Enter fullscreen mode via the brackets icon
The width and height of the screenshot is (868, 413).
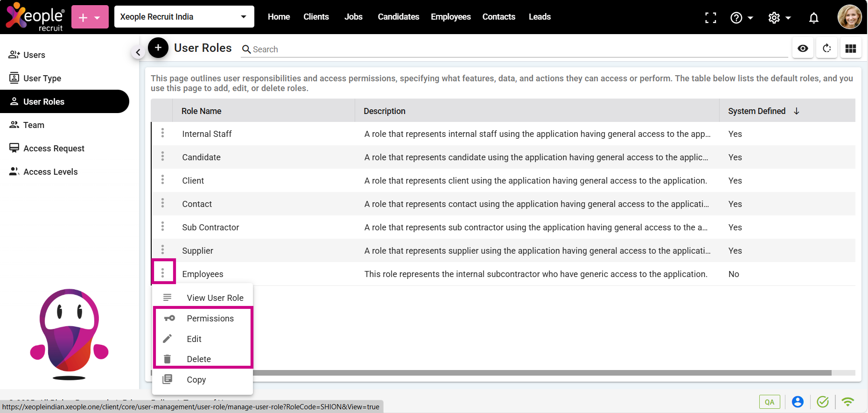coord(710,18)
